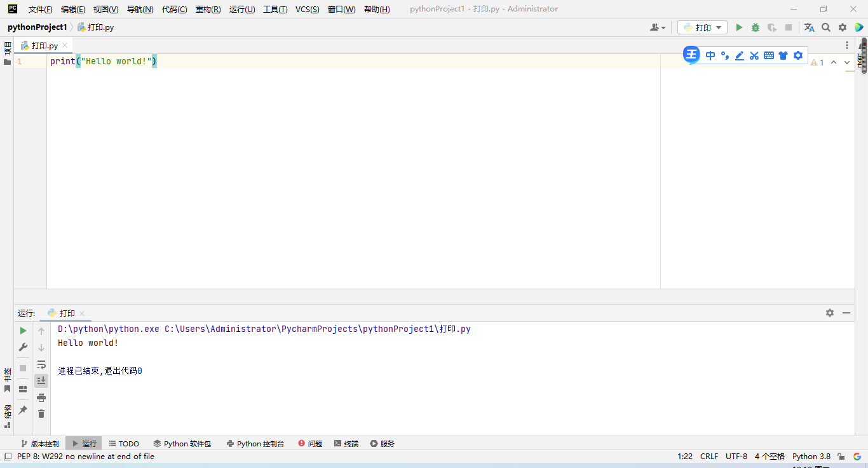The height and width of the screenshot is (468, 868).
Task: Click the UTF-8 encoding selector
Action: point(736,457)
